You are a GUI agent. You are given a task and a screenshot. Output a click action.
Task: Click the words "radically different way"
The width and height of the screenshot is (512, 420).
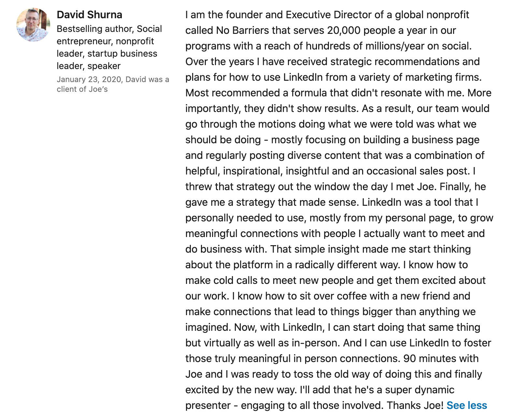tap(347, 265)
